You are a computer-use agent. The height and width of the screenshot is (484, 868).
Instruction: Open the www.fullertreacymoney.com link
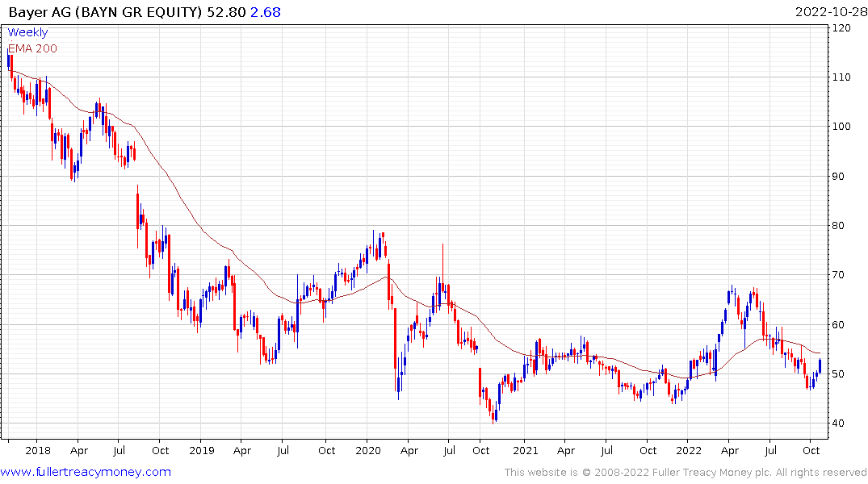pos(86,472)
